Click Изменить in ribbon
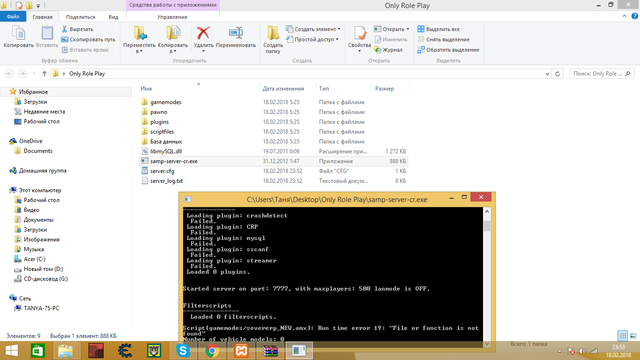The image size is (640, 360). coord(391,40)
